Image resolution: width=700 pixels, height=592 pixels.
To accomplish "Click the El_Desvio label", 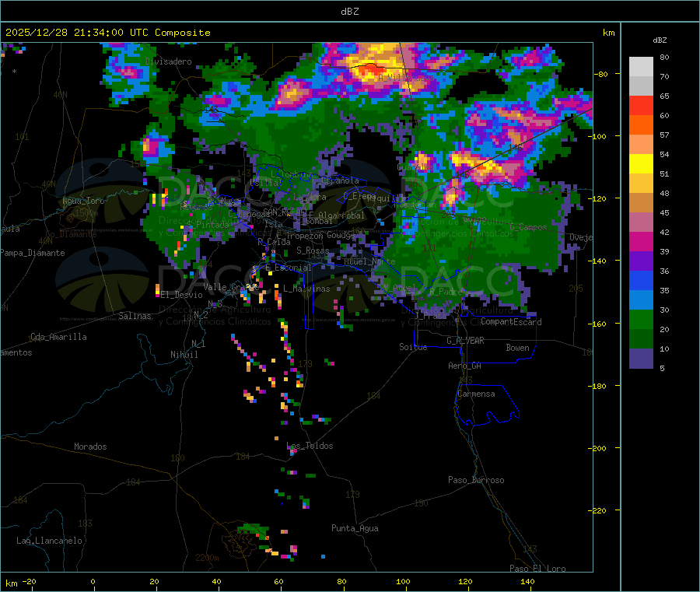I will tap(182, 295).
